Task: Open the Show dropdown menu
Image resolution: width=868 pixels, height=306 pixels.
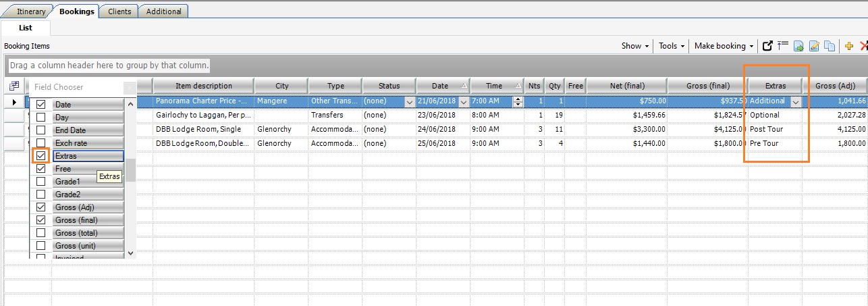Action: click(635, 46)
